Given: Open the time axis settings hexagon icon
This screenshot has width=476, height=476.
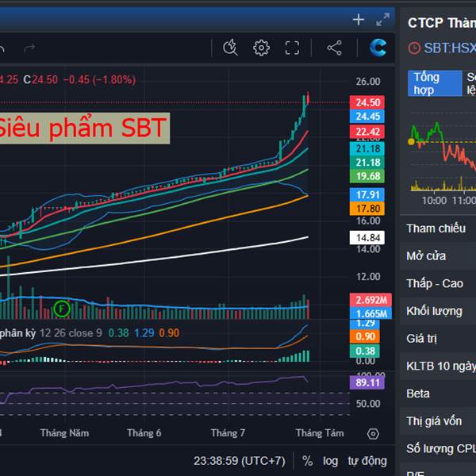Looking at the screenshot, I should (373, 434).
